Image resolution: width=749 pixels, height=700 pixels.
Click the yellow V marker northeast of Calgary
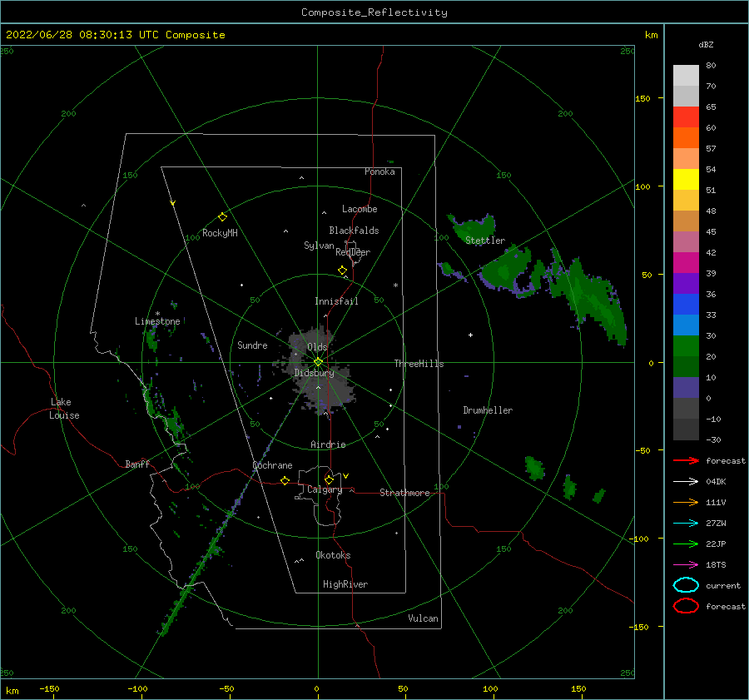click(x=346, y=476)
